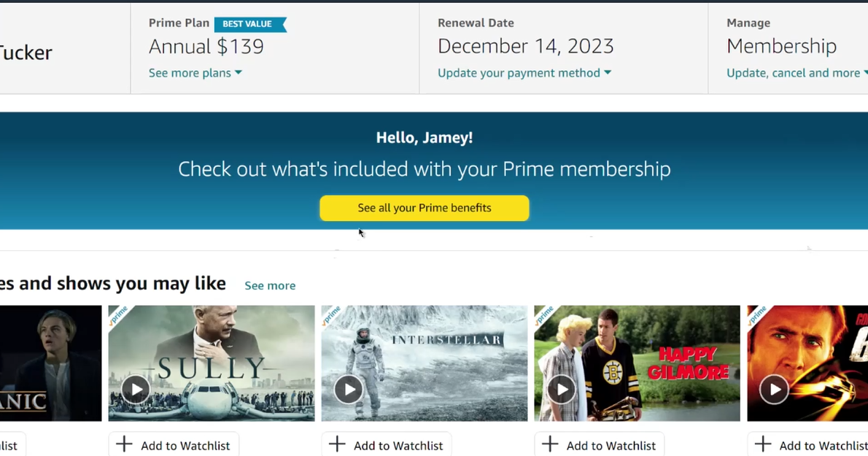Open See more recommendations link
Screen dimensions: 868x456
pos(270,286)
